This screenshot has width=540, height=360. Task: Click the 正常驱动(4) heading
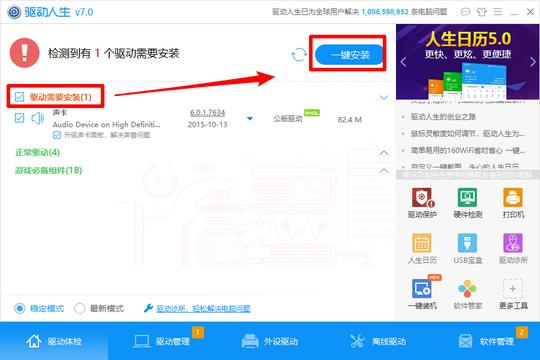click(38, 152)
